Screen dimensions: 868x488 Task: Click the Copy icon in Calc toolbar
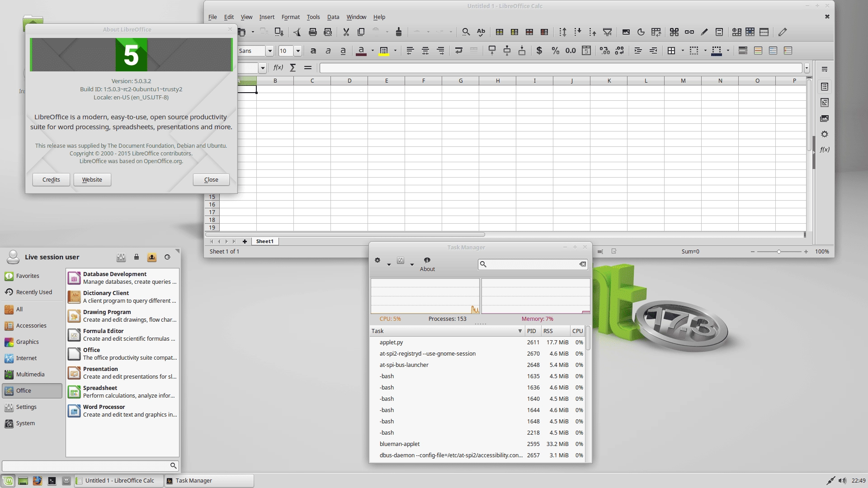pyautogui.click(x=361, y=32)
